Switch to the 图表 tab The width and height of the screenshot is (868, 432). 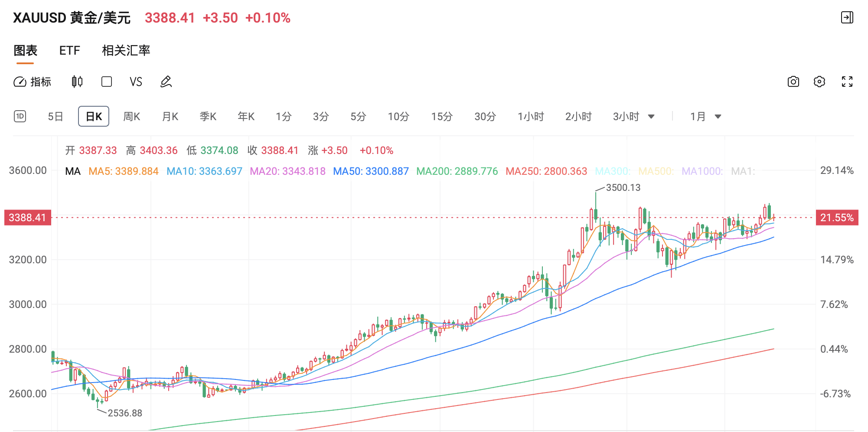26,50
